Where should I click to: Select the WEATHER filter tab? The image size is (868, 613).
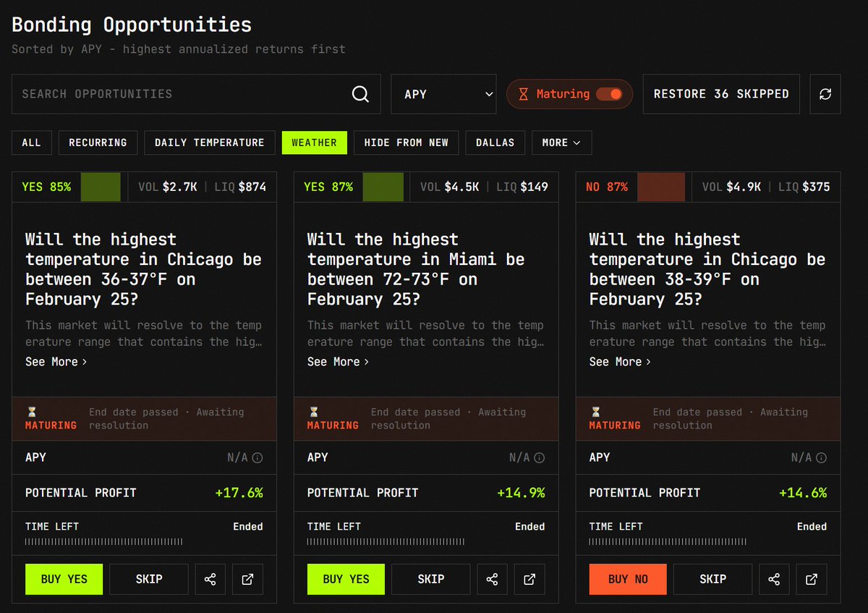tap(314, 143)
